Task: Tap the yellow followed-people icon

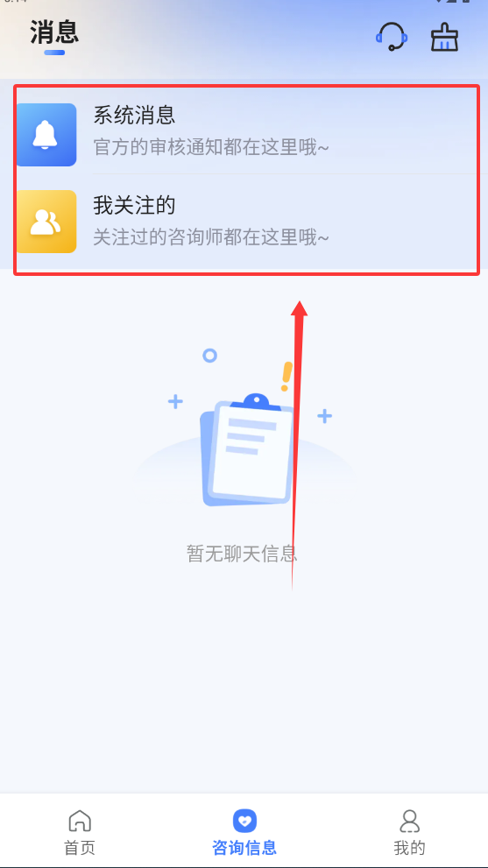Action: pos(46,222)
